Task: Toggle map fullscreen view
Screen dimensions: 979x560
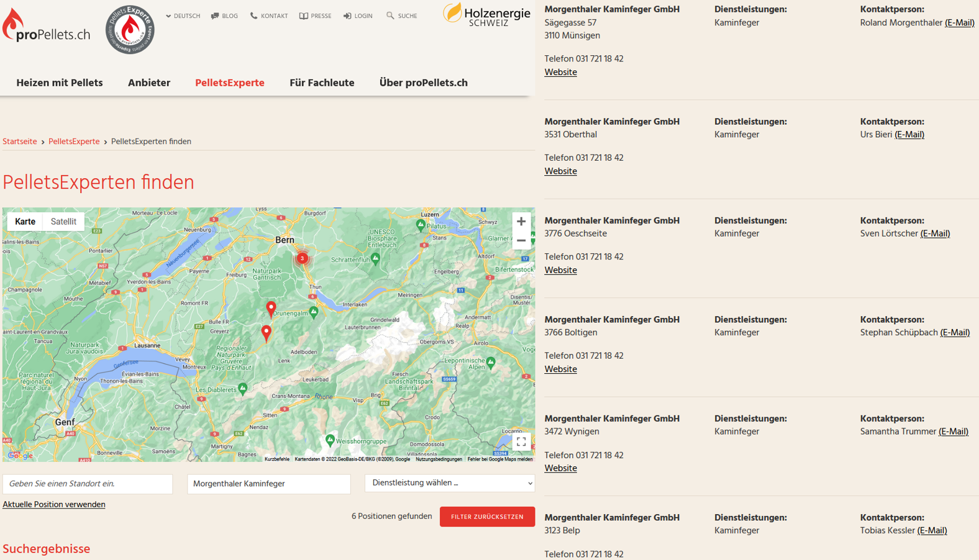Action: click(x=521, y=441)
